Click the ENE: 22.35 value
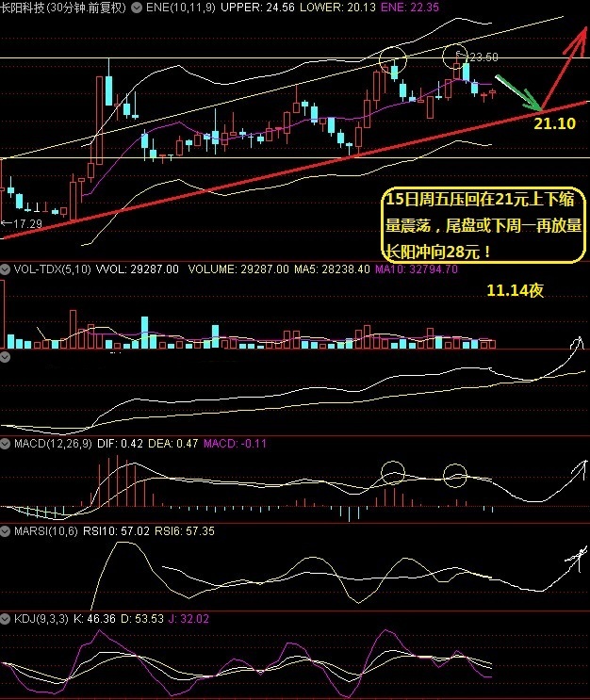 [x=410, y=8]
